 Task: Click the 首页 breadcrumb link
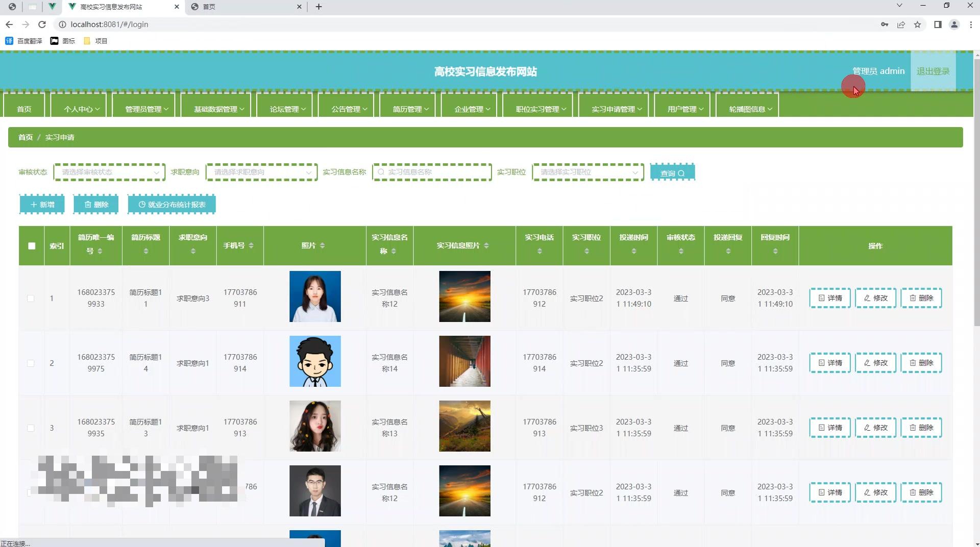point(25,137)
